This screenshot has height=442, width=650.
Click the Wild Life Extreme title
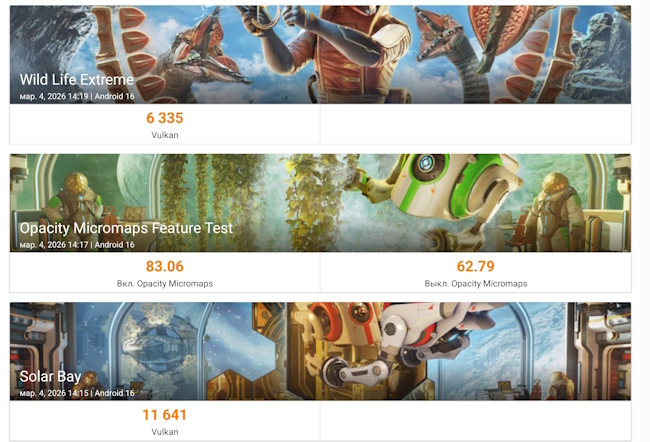click(x=77, y=80)
